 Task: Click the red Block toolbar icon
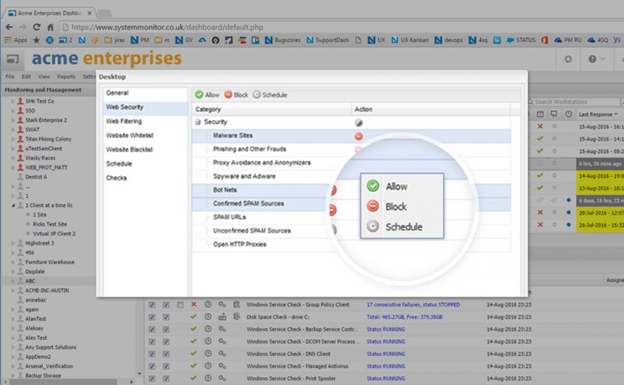coord(228,95)
